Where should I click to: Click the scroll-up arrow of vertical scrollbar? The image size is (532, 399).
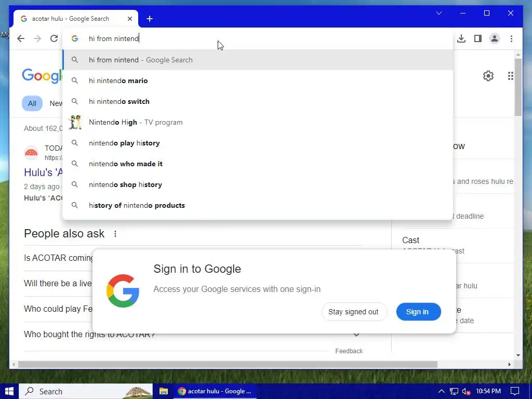tap(518, 54)
